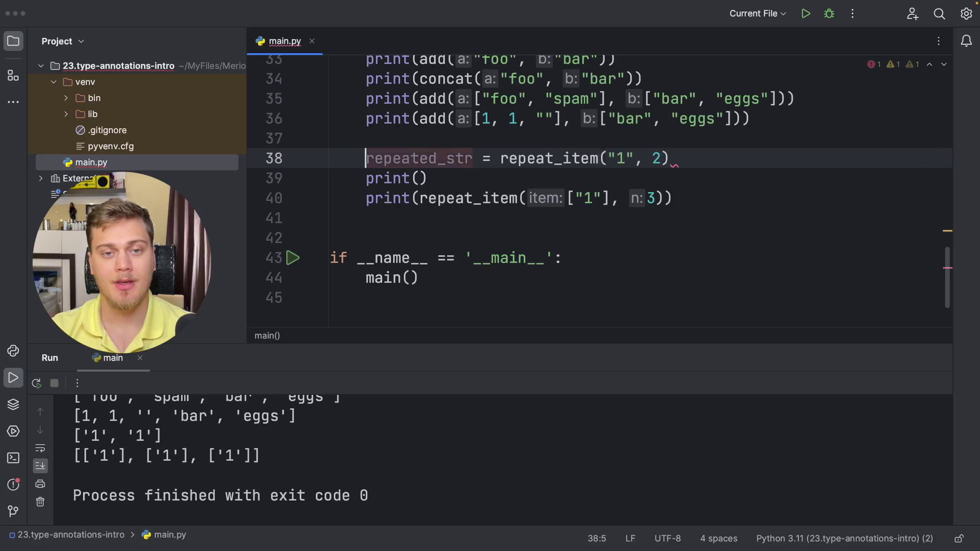Rerun main using the rerun icon
This screenshot has width=980, height=551.
pos(37,383)
